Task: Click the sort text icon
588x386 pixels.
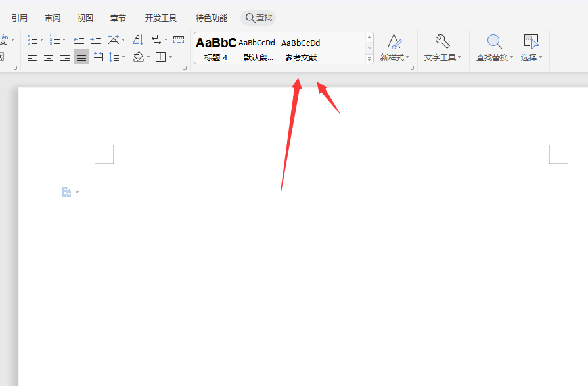Action: click(x=138, y=39)
